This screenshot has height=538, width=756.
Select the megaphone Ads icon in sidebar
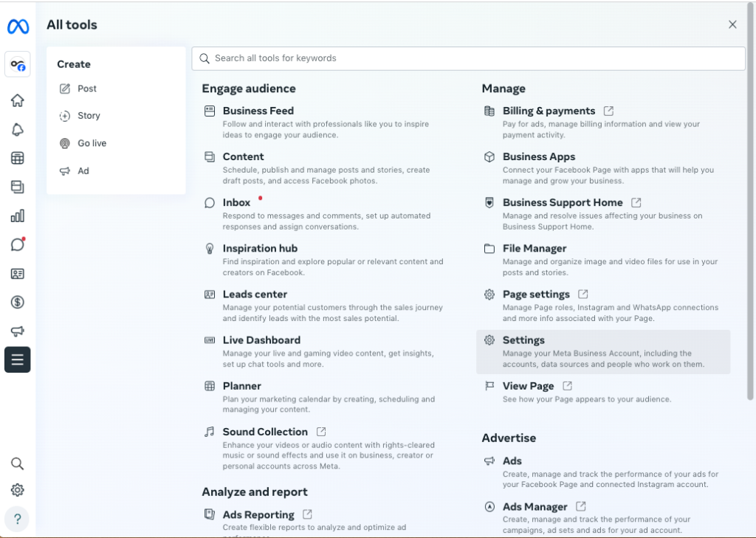click(17, 331)
